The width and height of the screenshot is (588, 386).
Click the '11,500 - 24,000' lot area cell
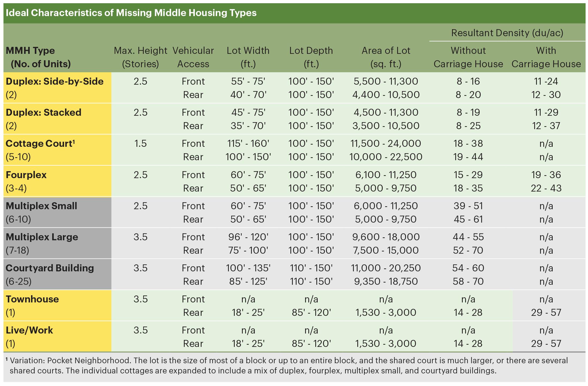386,144
